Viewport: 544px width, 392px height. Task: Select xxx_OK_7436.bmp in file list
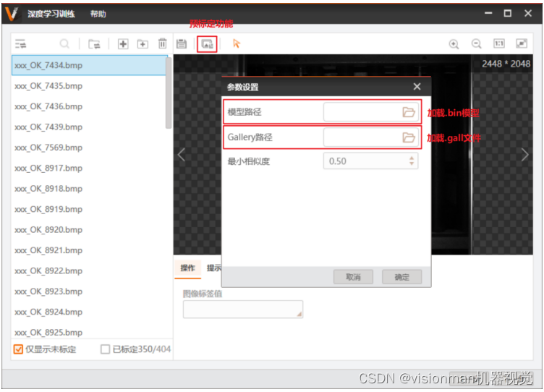pos(89,106)
